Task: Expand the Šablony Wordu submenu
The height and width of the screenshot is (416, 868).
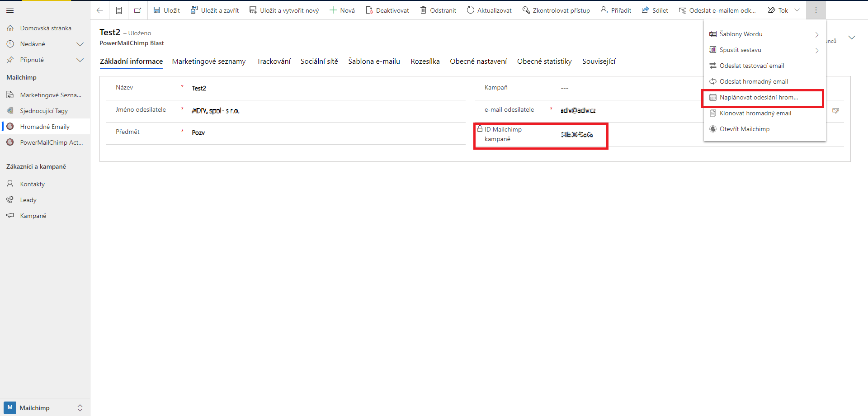Action: point(816,34)
